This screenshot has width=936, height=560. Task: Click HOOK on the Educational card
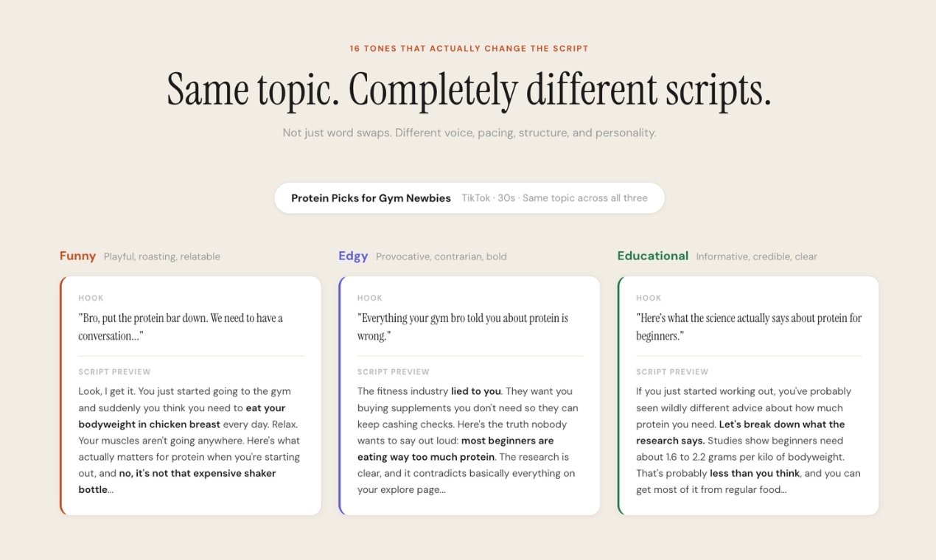tap(649, 298)
